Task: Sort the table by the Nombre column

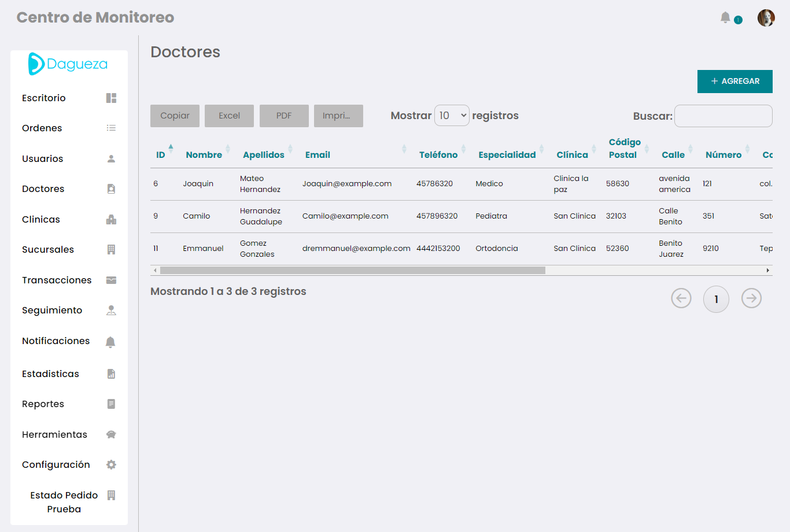Action: click(x=204, y=154)
